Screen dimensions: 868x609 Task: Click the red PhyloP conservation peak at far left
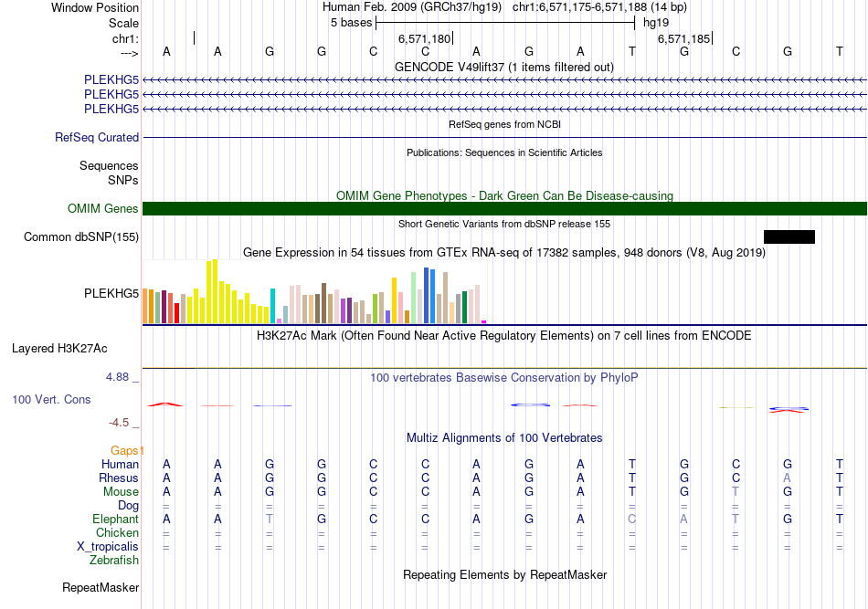165,404
